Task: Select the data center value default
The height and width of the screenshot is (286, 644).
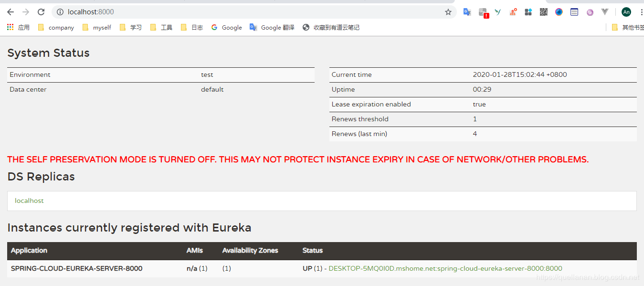Action: coord(212,89)
